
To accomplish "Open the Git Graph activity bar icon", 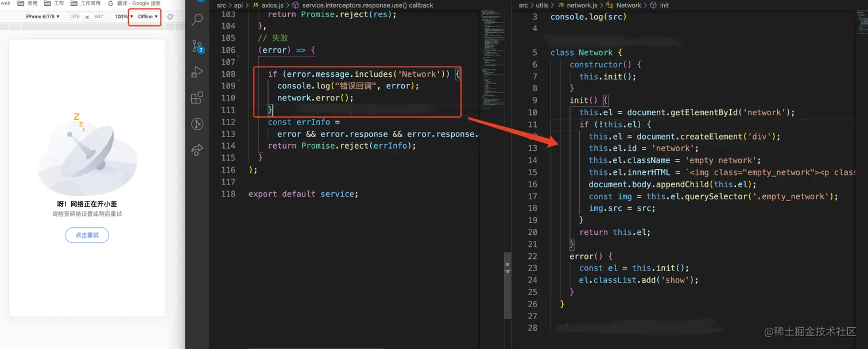I will [x=197, y=124].
